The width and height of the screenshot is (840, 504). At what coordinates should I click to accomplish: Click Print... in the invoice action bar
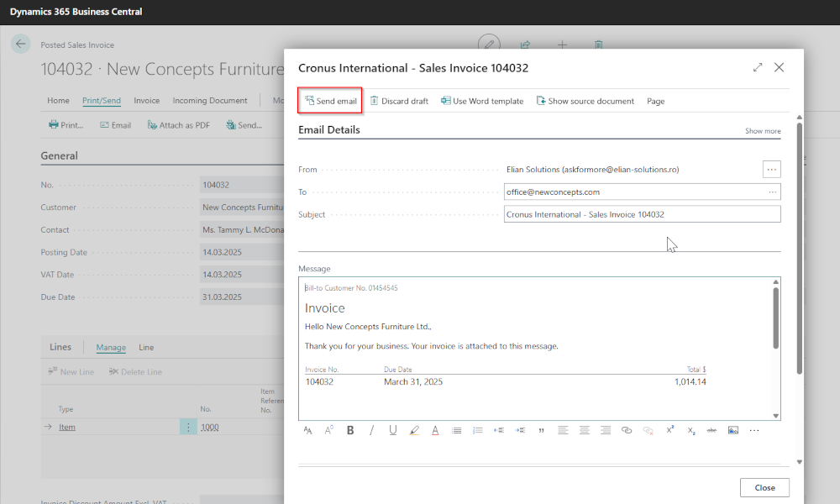click(66, 125)
